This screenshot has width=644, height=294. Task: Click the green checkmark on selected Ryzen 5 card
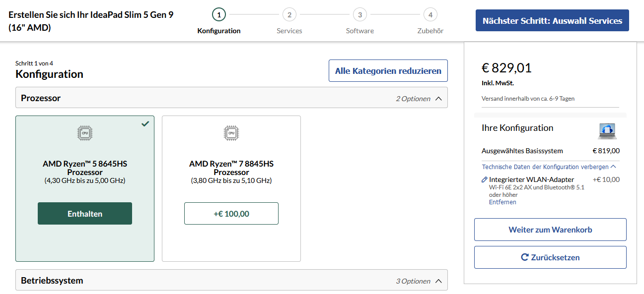145,123
